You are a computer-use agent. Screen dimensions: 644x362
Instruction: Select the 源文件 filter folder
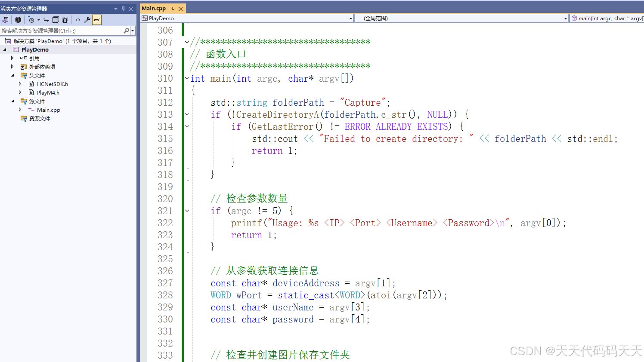37,101
